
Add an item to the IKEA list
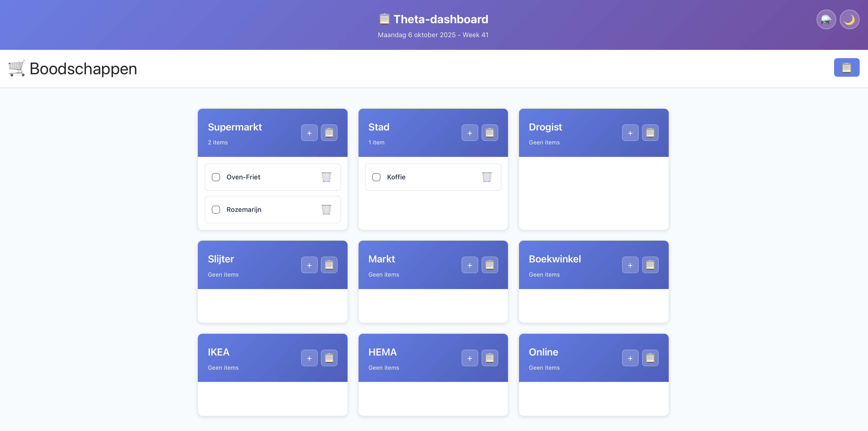click(309, 358)
